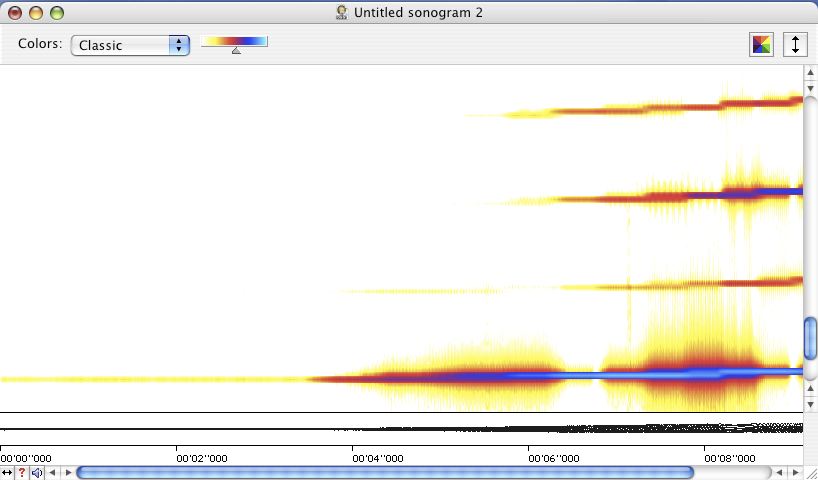Click the Untitled sonogram 2 window title
Image resolution: width=818 pixels, height=480 pixels.
(418, 13)
